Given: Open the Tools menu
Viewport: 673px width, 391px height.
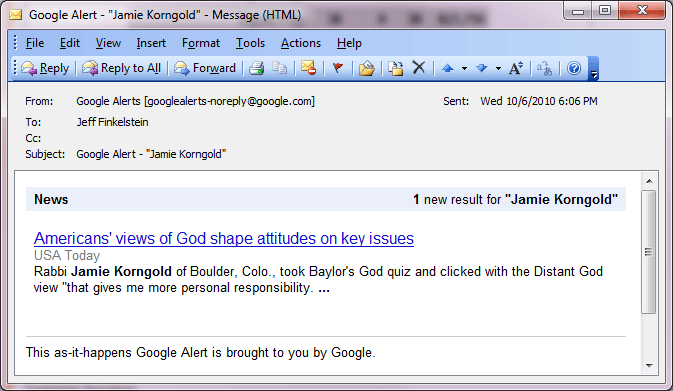Looking at the screenshot, I should coord(250,43).
